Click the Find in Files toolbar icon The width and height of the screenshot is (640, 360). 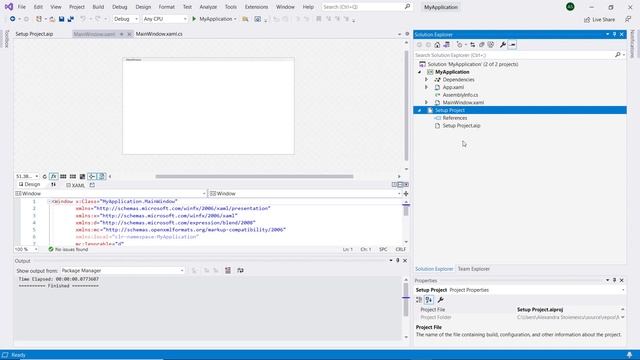(x=245, y=19)
